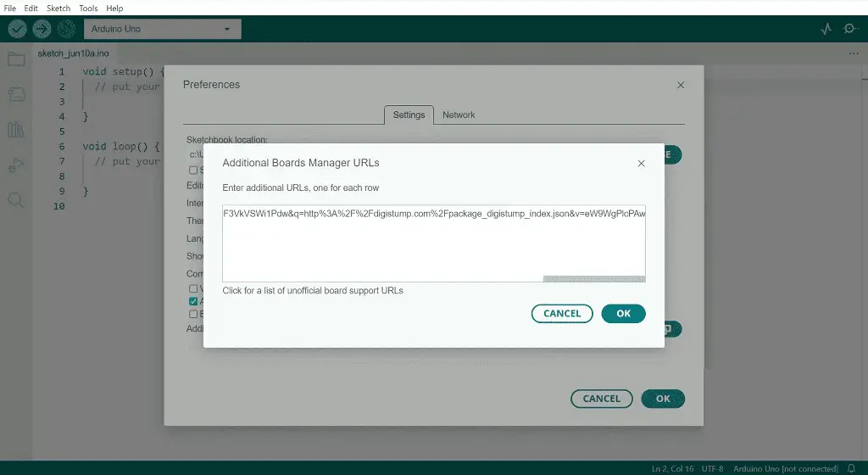
Task: Click the Upload arrow icon
Action: click(42, 29)
